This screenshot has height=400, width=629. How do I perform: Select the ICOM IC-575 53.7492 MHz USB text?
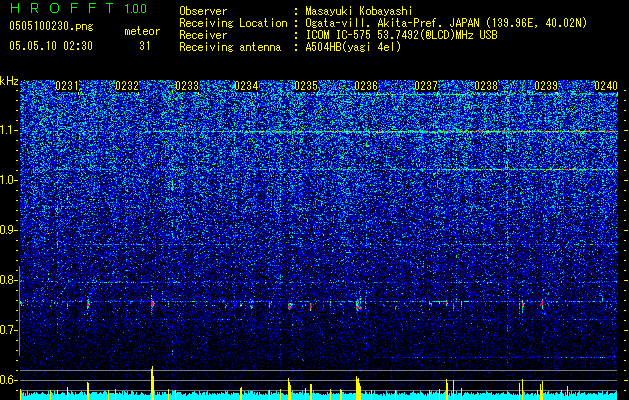[x=401, y=35]
